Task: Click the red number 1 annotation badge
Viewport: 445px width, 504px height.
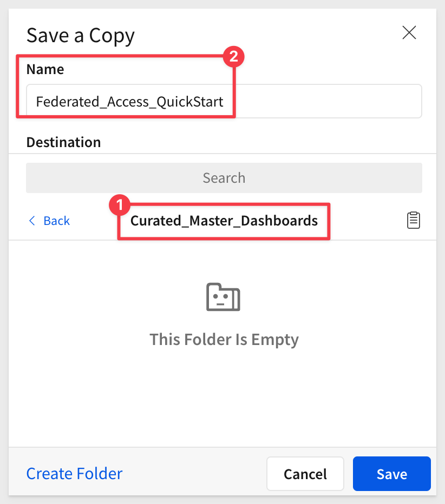Action: tap(120, 205)
